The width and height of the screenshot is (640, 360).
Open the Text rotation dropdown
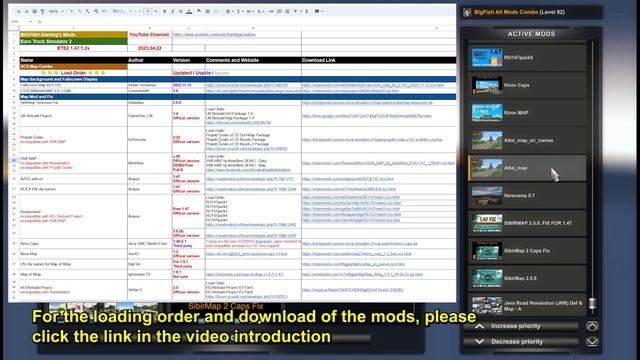(261, 11)
